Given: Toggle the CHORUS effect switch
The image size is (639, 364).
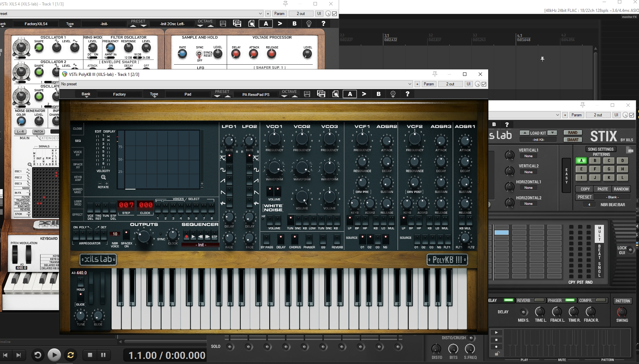Looking at the screenshot, I should tap(295, 239).
